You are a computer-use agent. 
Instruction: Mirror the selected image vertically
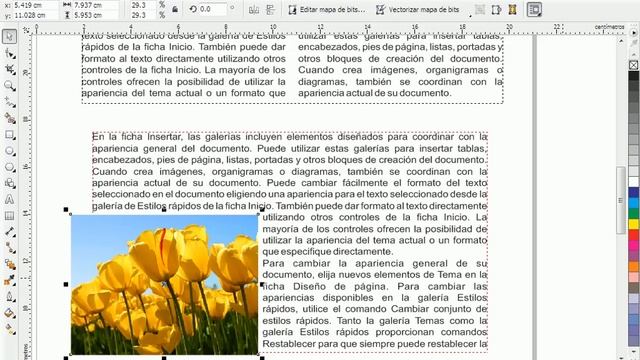tap(270, 10)
